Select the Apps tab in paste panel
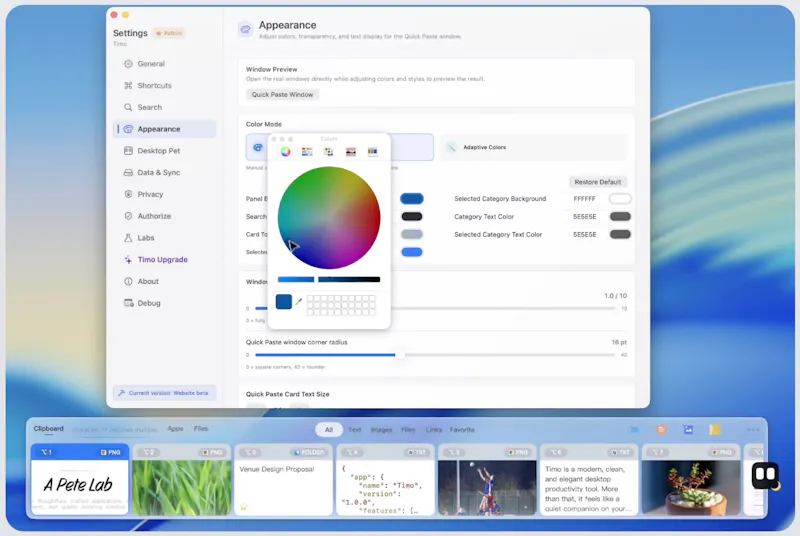 [175, 429]
